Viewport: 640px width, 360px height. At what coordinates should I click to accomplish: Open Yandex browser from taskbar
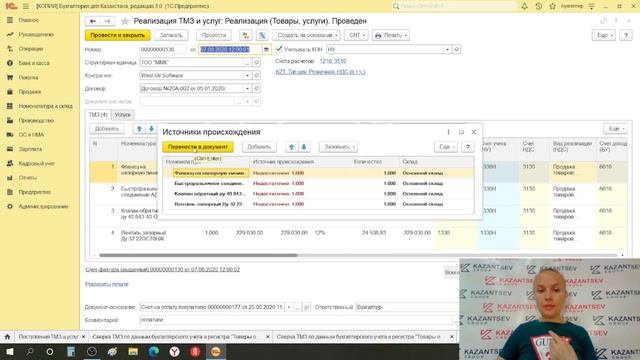(174, 351)
